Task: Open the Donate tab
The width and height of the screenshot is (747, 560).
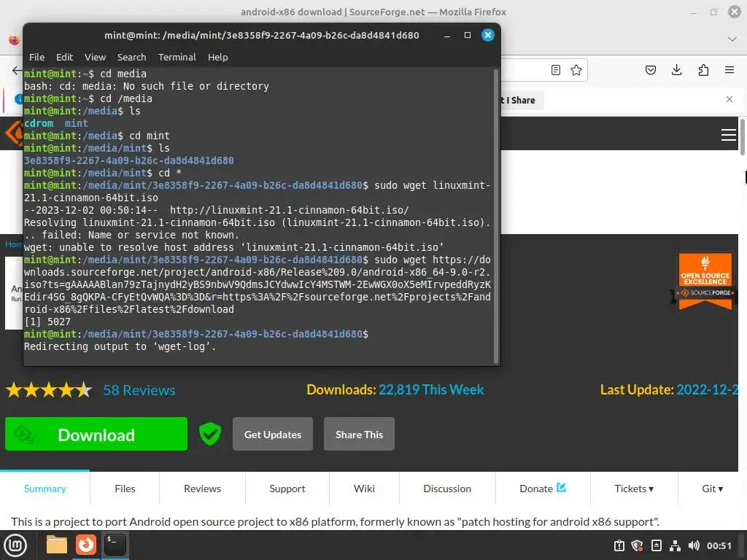Action: pyautogui.click(x=543, y=489)
